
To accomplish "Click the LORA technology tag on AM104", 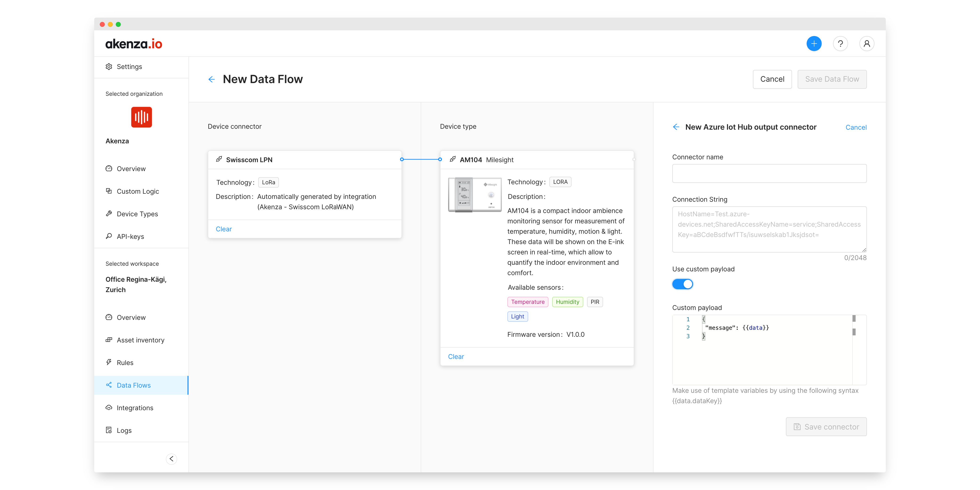I will pos(560,182).
